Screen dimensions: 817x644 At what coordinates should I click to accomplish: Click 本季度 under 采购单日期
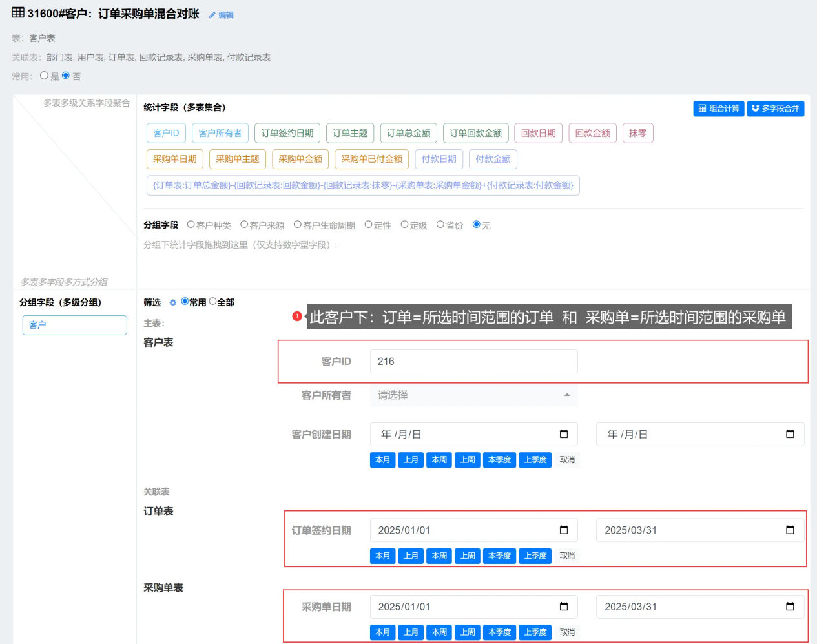coord(500,632)
